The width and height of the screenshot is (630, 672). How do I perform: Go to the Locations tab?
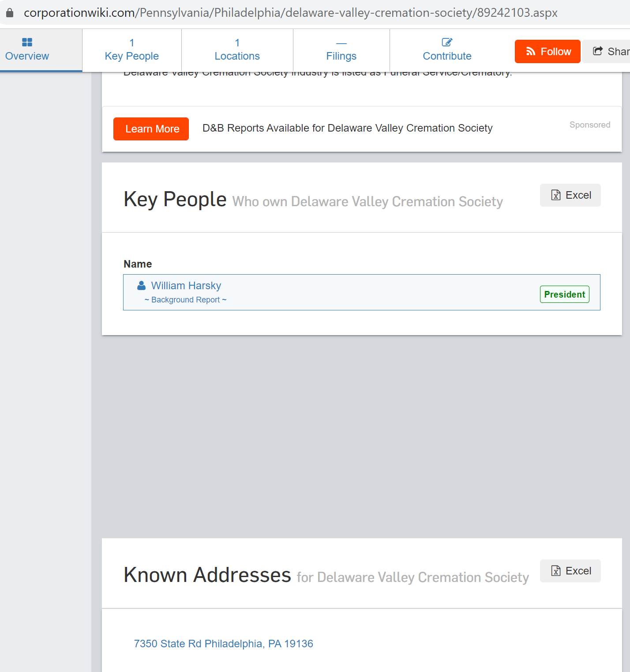pyautogui.click(x=237, y=50)
